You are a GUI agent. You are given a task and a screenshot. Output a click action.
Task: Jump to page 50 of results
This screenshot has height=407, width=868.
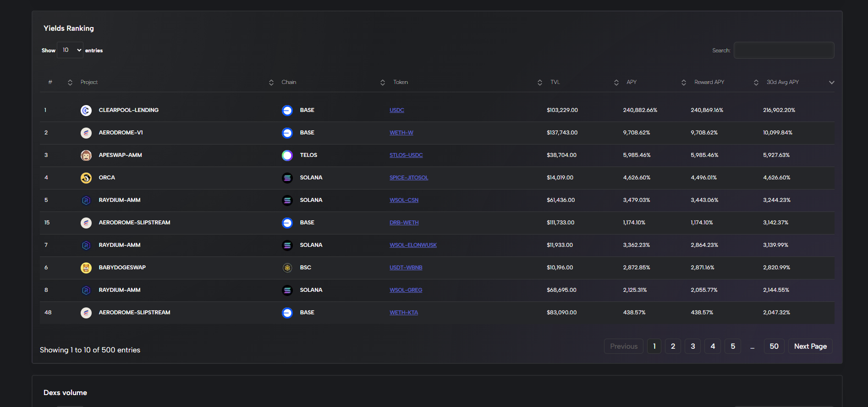click(x=774, y=346)
